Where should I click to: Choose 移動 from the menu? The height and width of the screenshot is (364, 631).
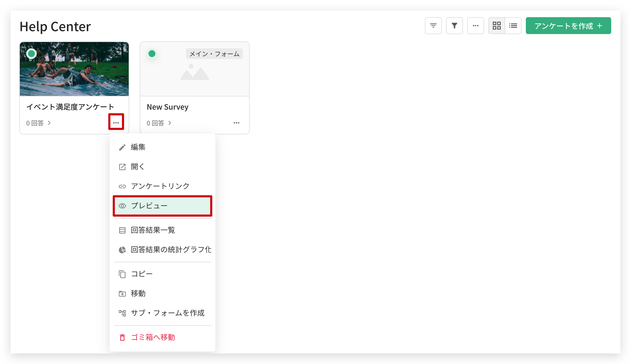pyautogui.click(x=163, y=293)
